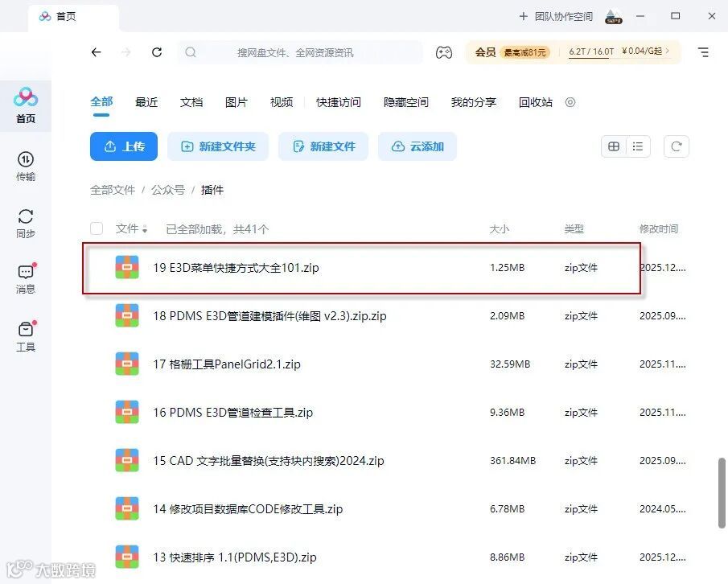Image resolution: width=728 pixels, height=584 pixels.
Task: Click the 新建文件 button
Action: [x=323, y=146]
